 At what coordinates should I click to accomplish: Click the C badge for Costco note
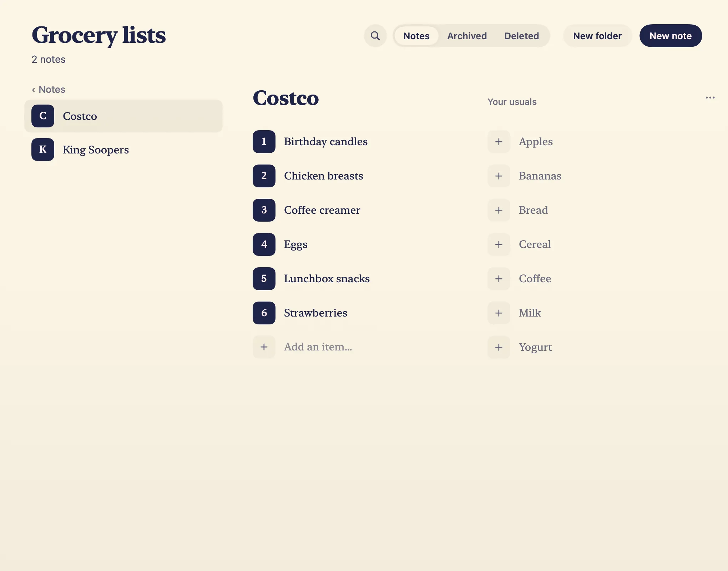42,116
